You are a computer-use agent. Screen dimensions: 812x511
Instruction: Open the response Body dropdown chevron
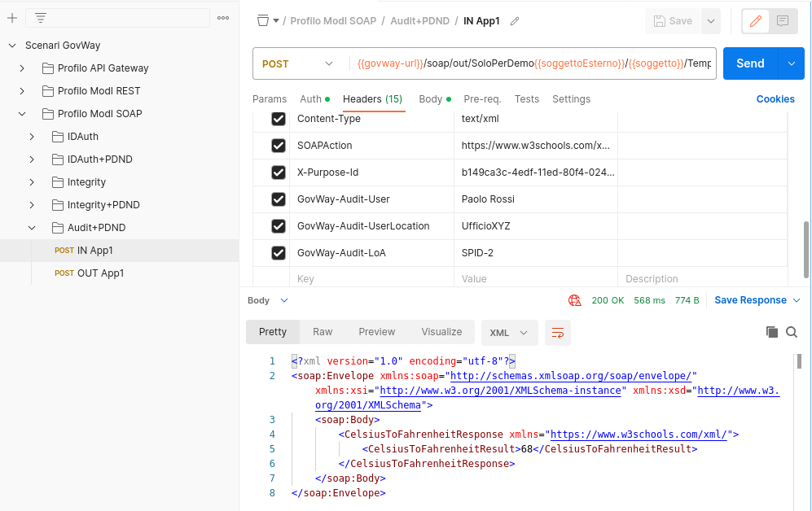click(283, 300)
